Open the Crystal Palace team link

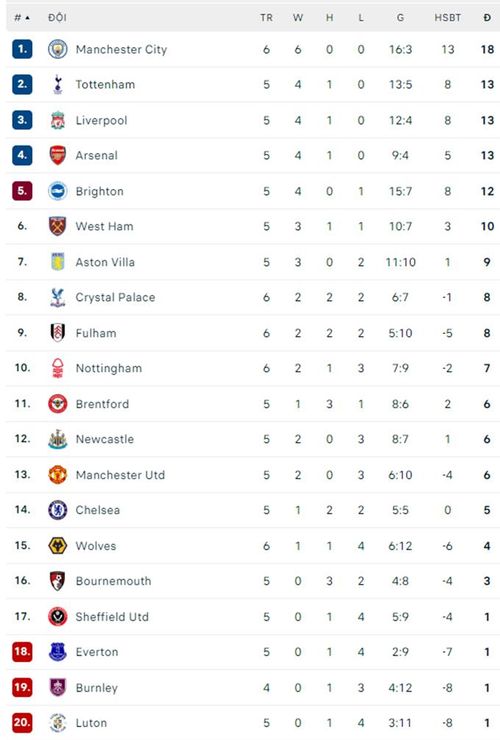coord(115,297)
